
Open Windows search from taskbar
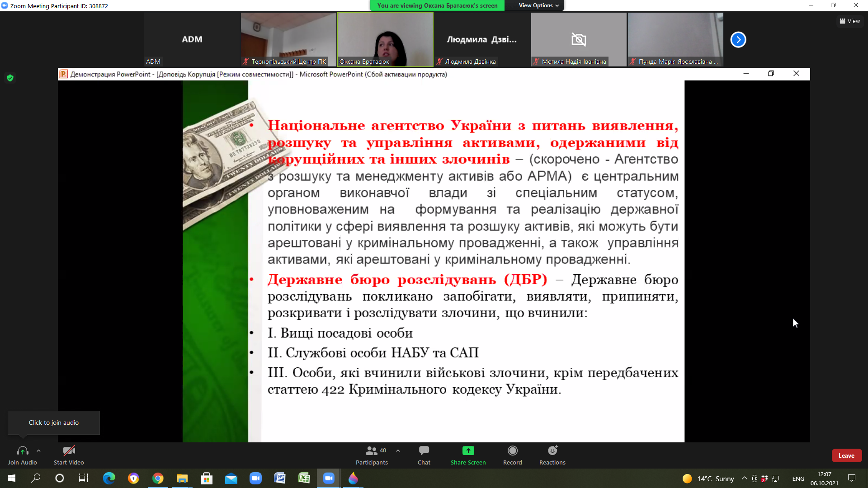click(36, 478)
